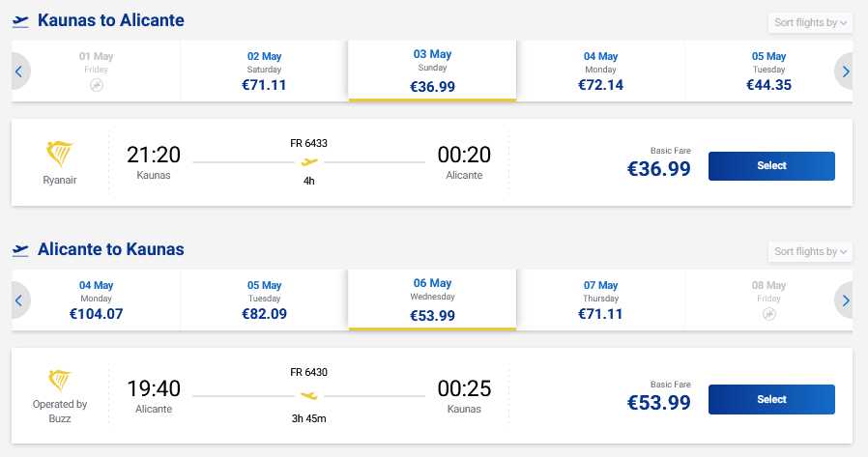This screenshot has width=868, height=457.
Task: Click the plane icon beside Kaunas to Alicante
Action: (20, 21)
